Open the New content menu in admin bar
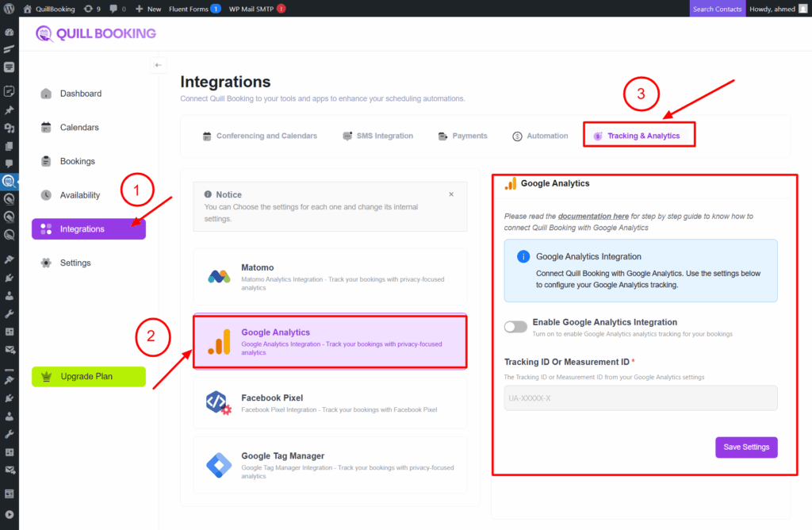 [148, 9]
